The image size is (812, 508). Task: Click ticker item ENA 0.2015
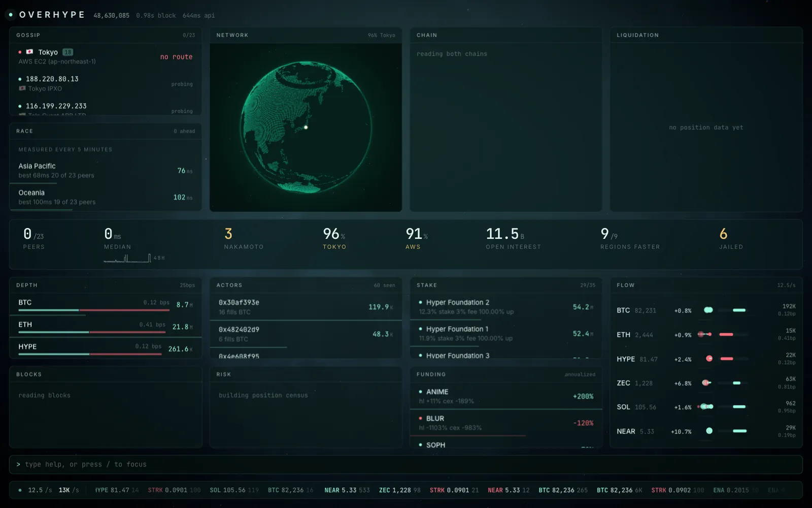click(x=735, y=490)
